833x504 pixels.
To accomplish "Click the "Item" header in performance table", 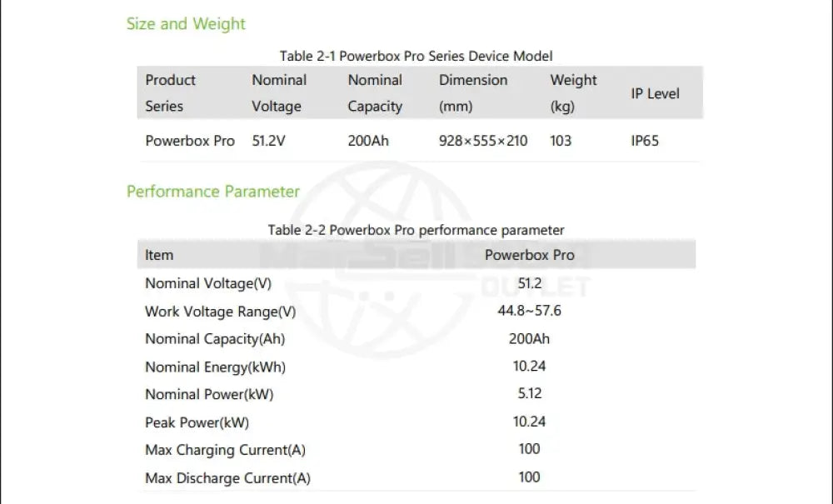I will pyautogui.click(x=159, y=255).
